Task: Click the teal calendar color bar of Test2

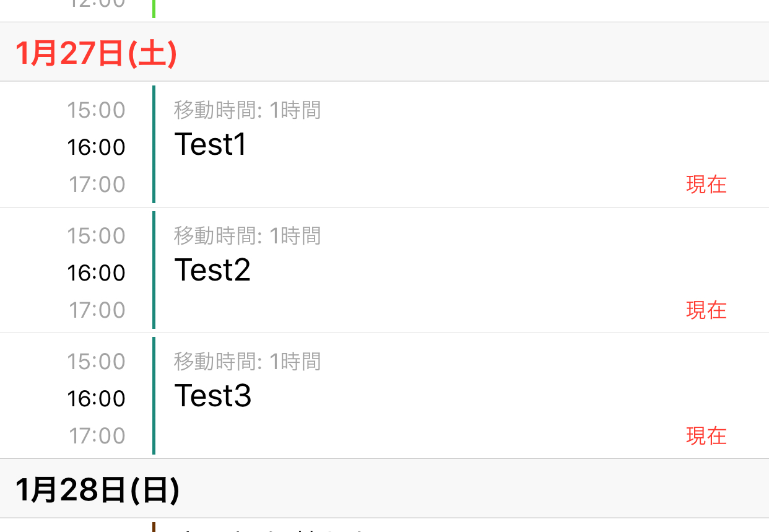Action: [x=154, y=270]
